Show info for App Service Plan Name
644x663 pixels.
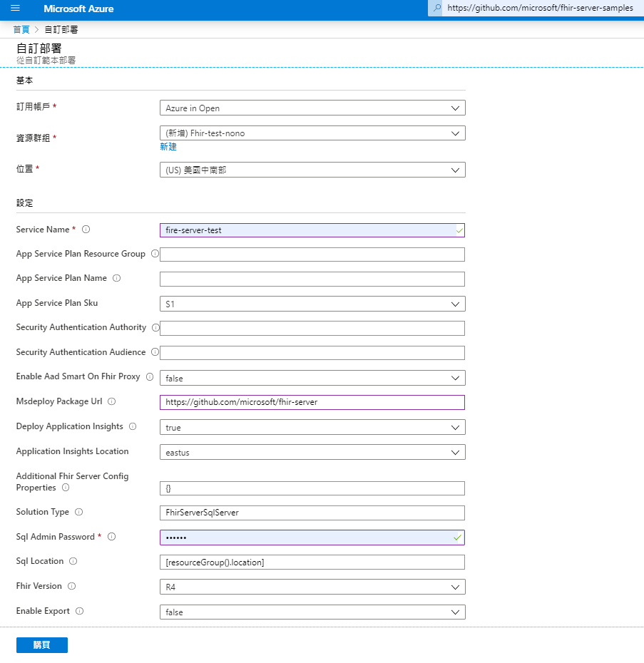[x=116, y=278]
